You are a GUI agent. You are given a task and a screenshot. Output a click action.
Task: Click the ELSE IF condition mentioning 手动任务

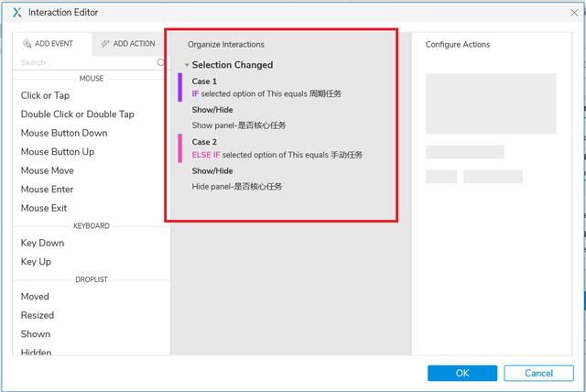(x=277, y=155)
